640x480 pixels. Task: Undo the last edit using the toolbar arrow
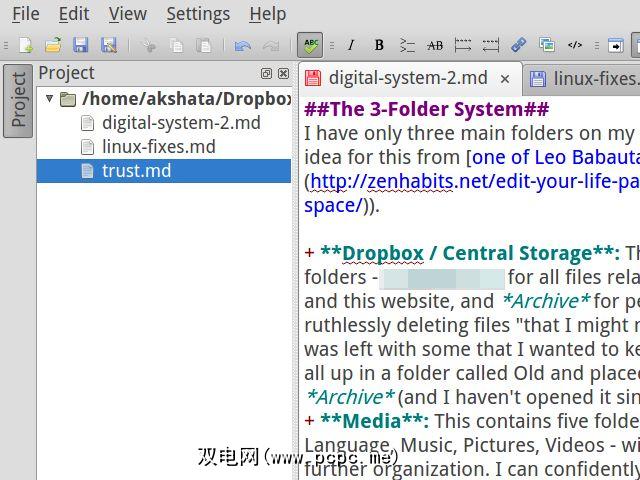[x=242, y=45]
